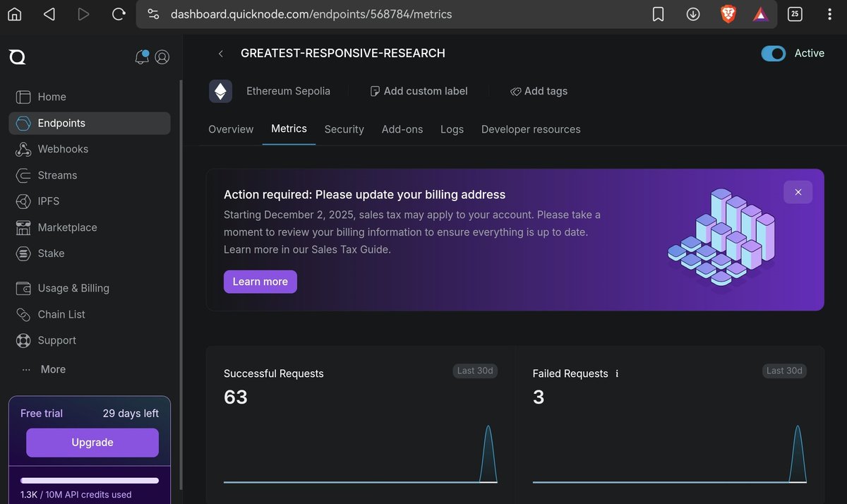
Task: Click the Marketplace sidebar icon
Action: click(23, 227)
